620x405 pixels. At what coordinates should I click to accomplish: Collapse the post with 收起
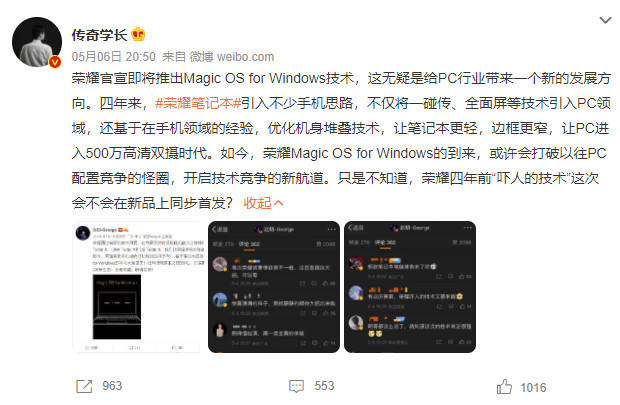tap(257, 203)
